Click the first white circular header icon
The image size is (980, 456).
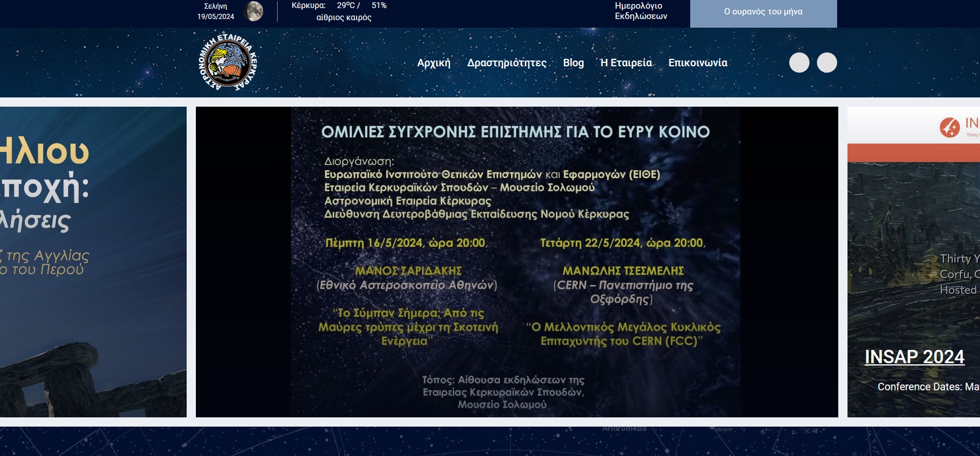[799, 62]
